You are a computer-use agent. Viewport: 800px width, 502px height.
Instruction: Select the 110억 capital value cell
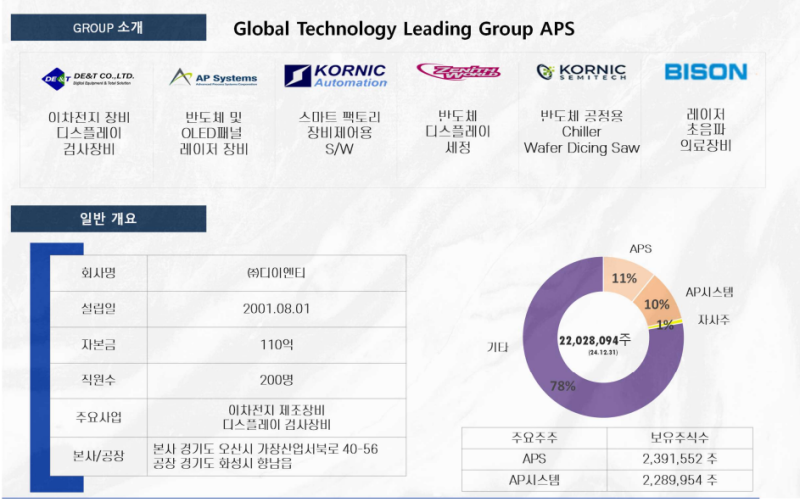275,344
